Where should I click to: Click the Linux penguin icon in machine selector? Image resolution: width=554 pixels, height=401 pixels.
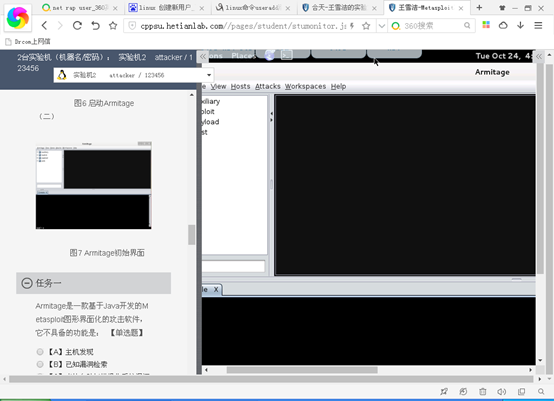[x=62, y=75]
